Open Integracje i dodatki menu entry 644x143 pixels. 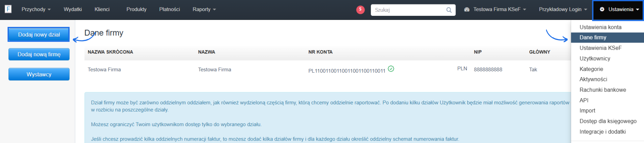[607, 132]
